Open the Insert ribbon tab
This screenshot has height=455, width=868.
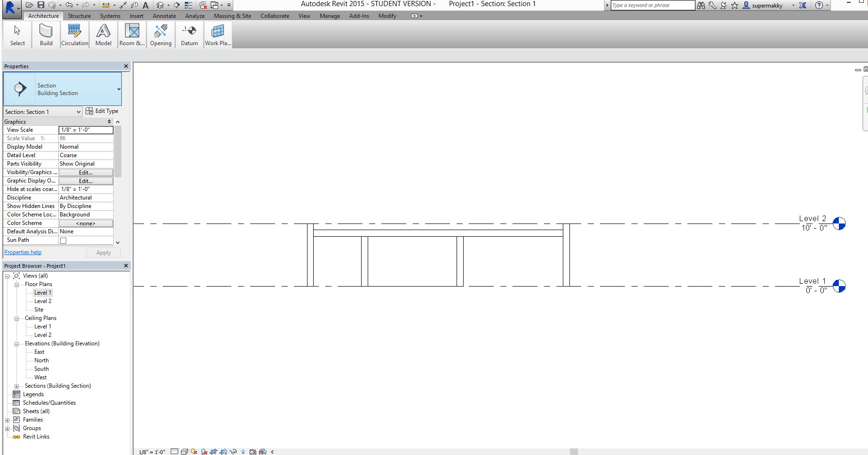[x=136, y=16]
